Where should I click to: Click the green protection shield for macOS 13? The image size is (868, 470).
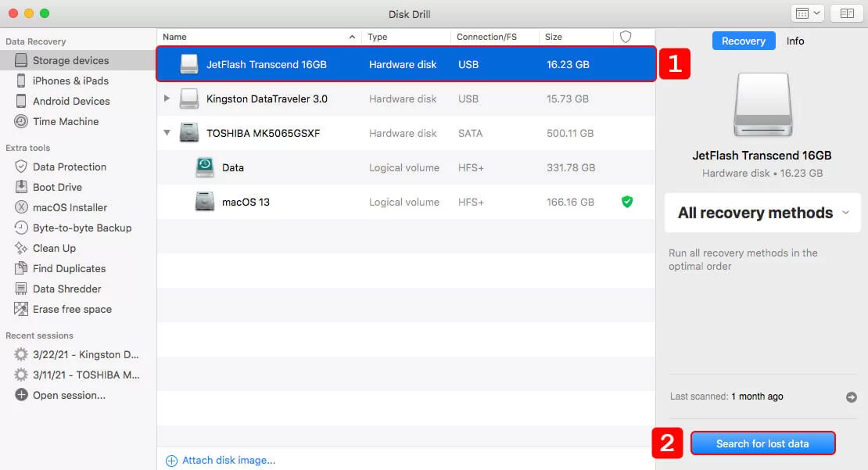tap(626, 202)
